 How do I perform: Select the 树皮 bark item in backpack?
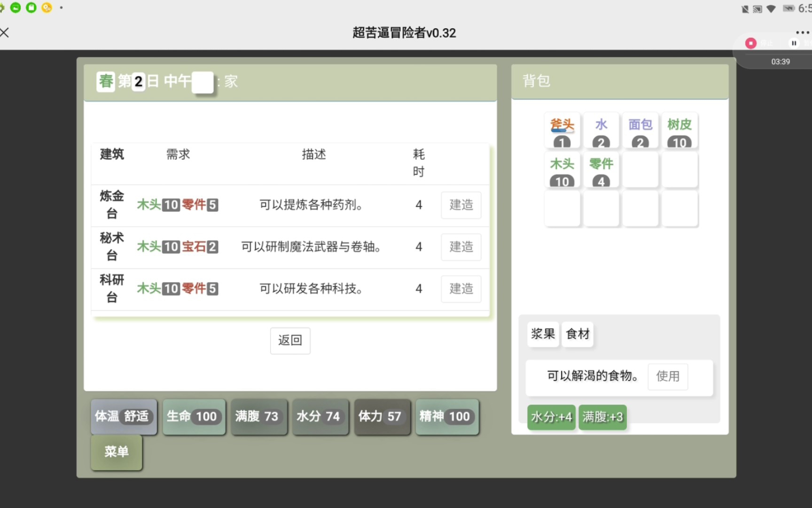tap(679, 131)
